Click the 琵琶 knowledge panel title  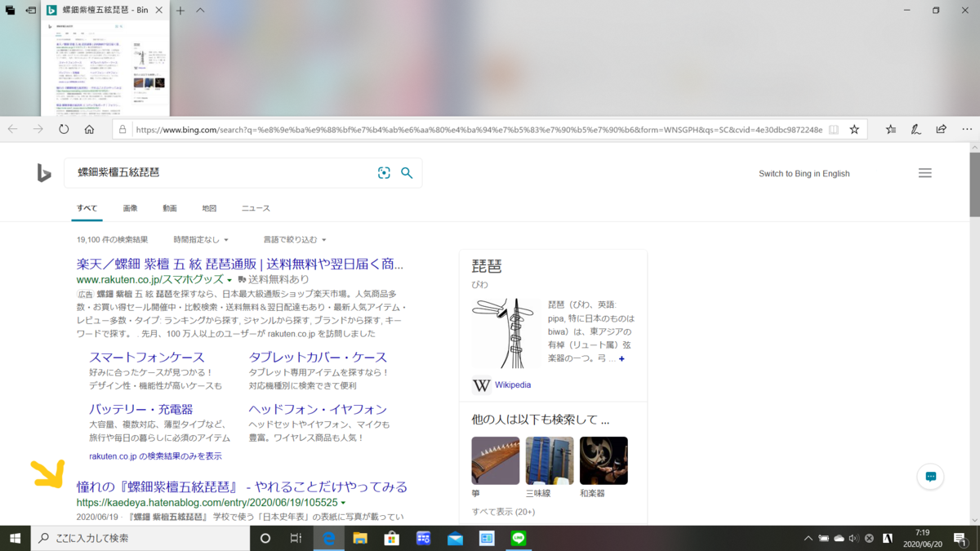coord(487,266)
